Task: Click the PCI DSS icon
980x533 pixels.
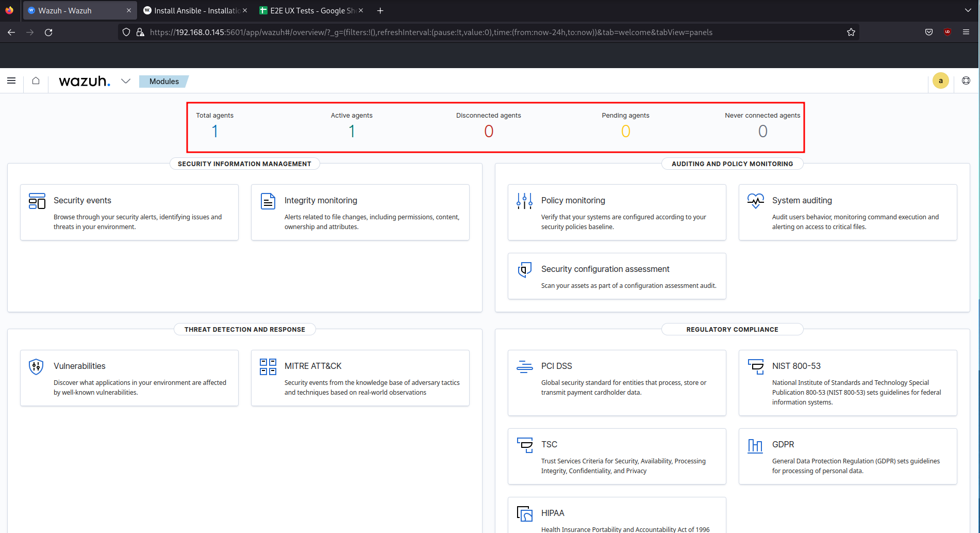Action: (x=525, y=367)
